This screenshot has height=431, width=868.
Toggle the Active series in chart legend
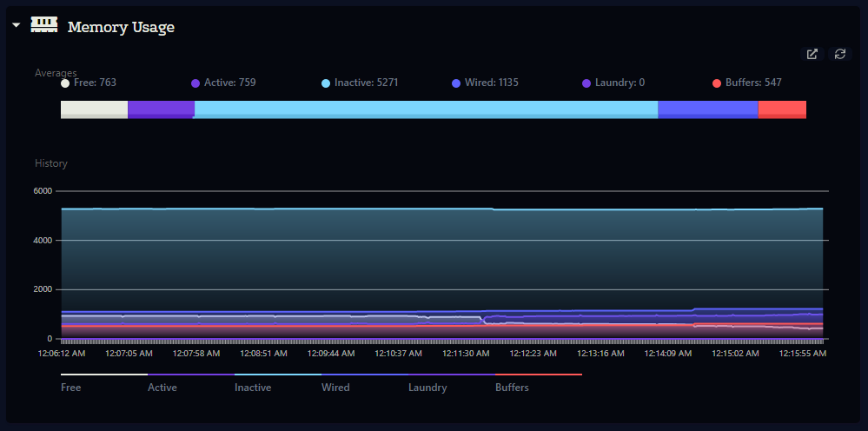coord(191,383)
